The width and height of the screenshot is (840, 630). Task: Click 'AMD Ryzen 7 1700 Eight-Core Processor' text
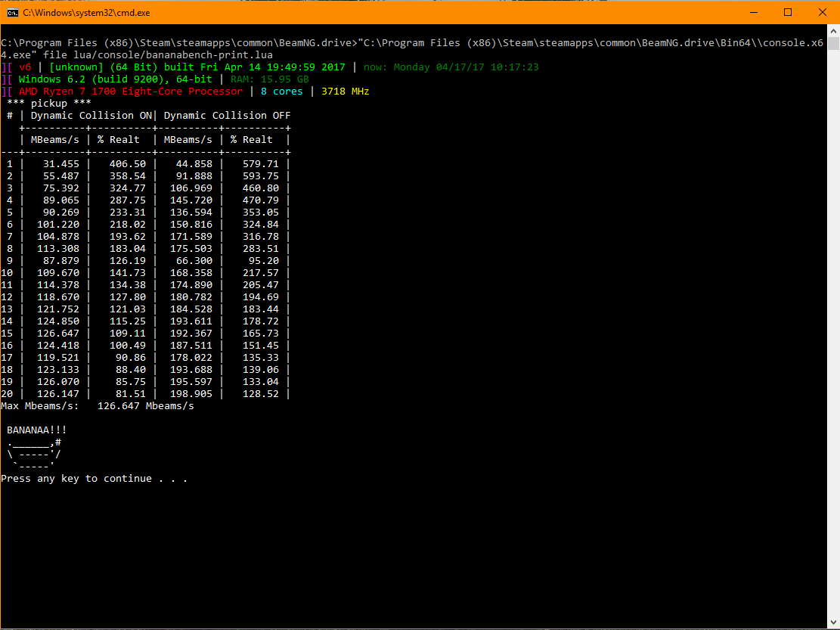click(131, 91)
